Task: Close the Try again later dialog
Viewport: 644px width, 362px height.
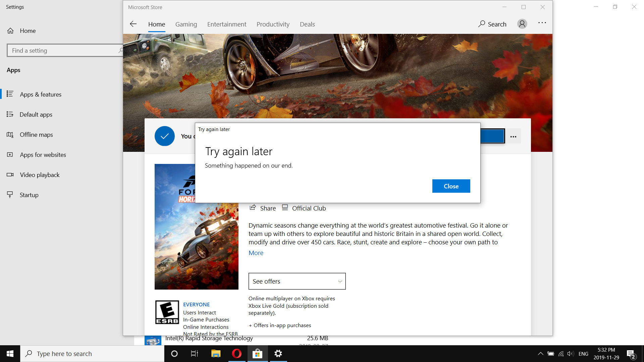Action: click(x=451, y=186)
